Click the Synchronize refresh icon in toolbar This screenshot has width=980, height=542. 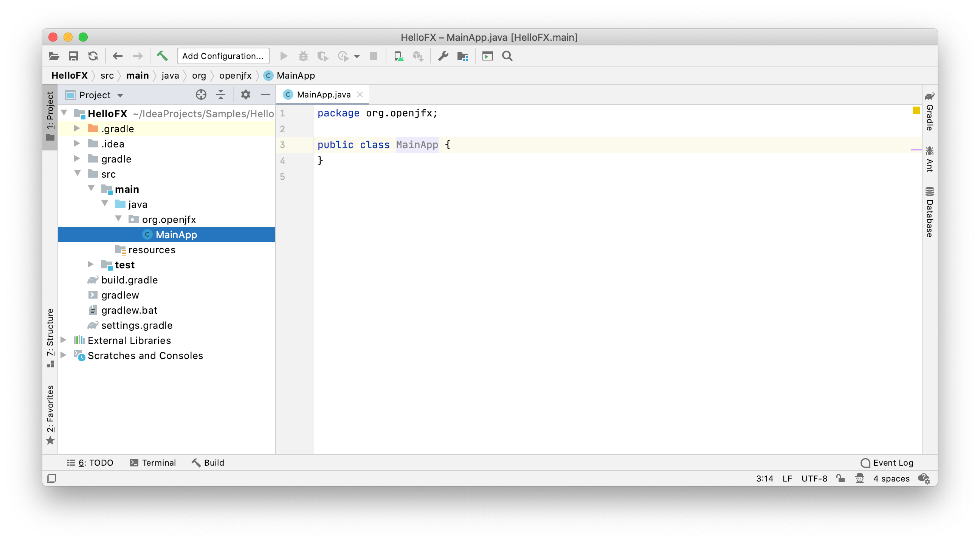coord(93,56)
